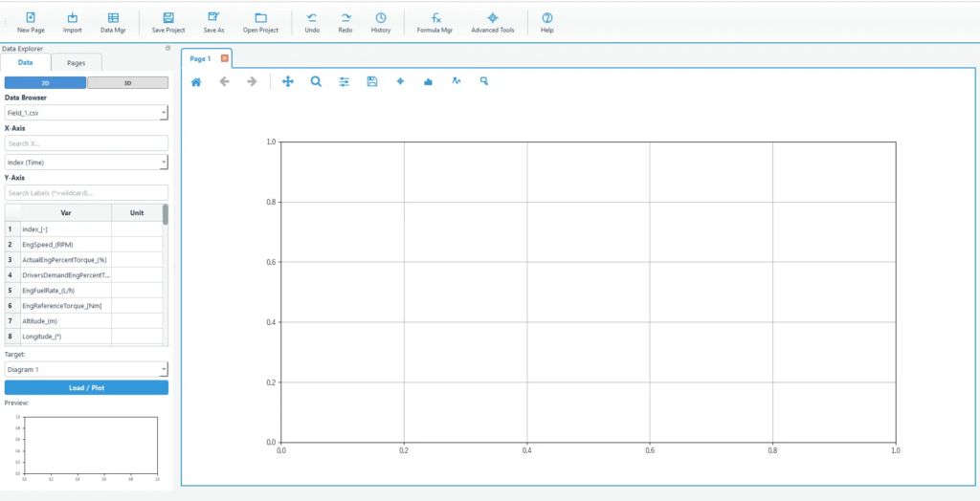Launch Advanced Tools from the toolbar
This screenshot has height=501, width=980.
pyautogui.click(x=492, y=22)
